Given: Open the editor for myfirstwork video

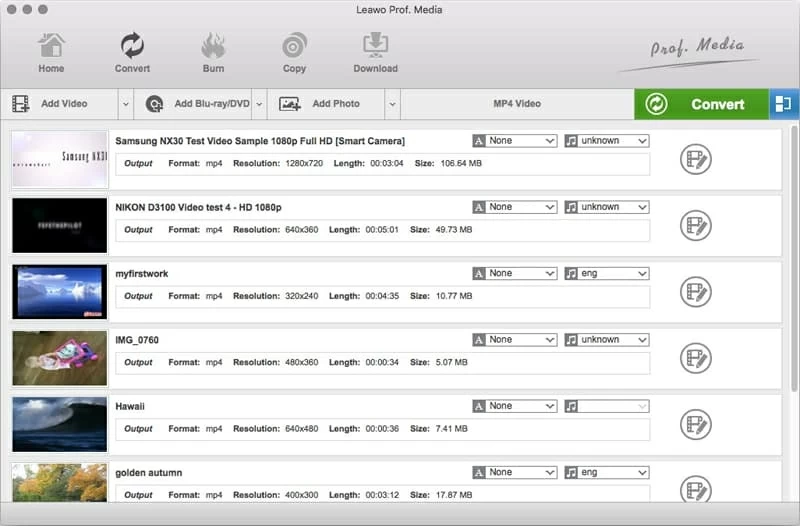Looking at the screenshot, I should point(695,292).
